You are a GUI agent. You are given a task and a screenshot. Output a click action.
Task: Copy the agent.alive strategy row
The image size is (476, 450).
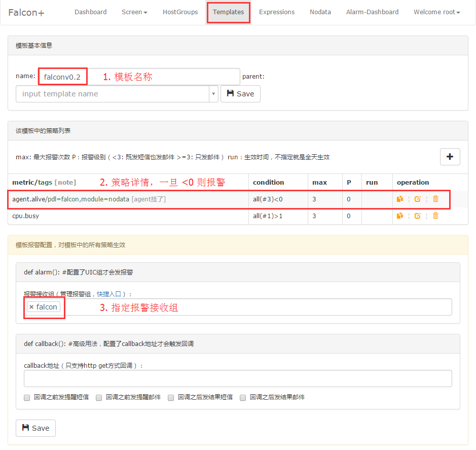(400, 199)
